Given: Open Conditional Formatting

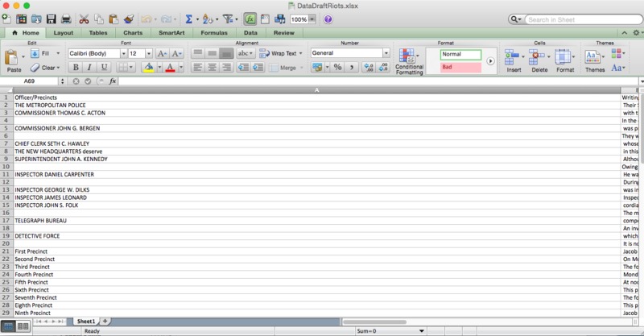Looking at the screenshot, I should coord(409,61).
